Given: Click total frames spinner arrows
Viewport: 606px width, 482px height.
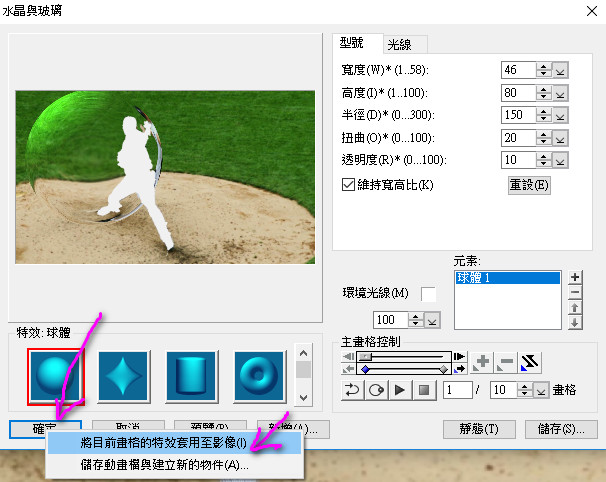Looking at the screenshot, I should point(525,390).
